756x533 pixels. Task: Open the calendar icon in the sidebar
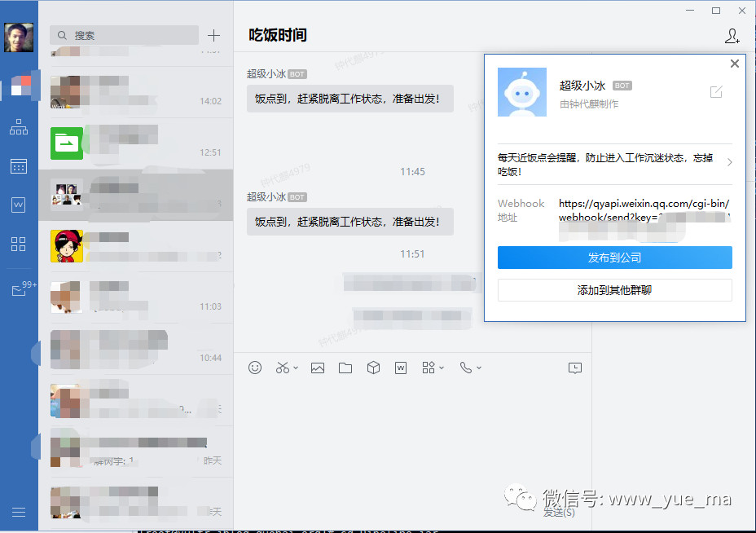click(x=19, y=166)
